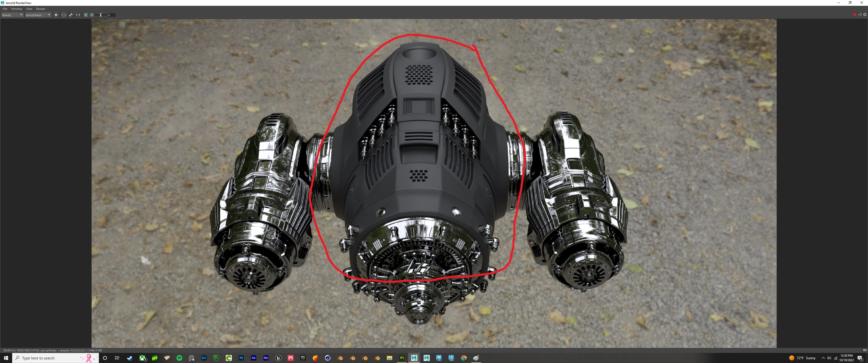The height and width of the screenshot is (363, 868).
Task: Open the View menu
Action: tap(29, 9)
